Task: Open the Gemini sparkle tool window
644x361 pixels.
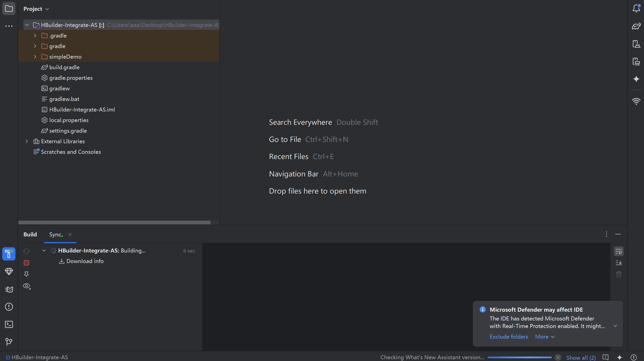Action: (x=636, y=79)
